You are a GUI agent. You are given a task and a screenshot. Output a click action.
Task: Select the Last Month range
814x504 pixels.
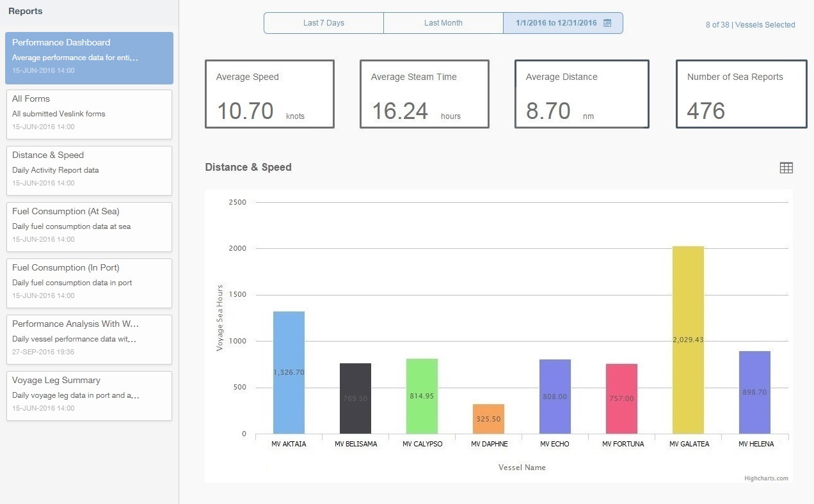(443, 22)
